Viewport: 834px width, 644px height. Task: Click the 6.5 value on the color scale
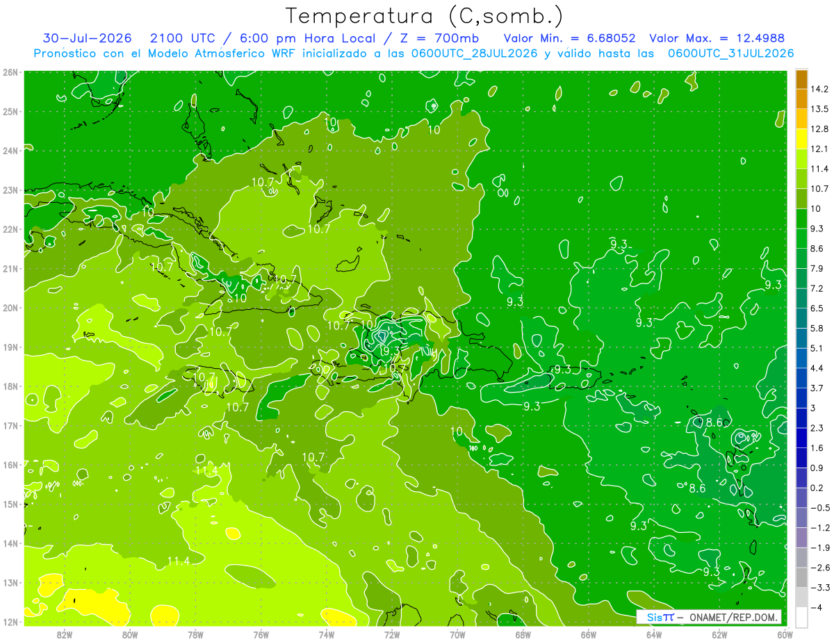pos(817,308)
